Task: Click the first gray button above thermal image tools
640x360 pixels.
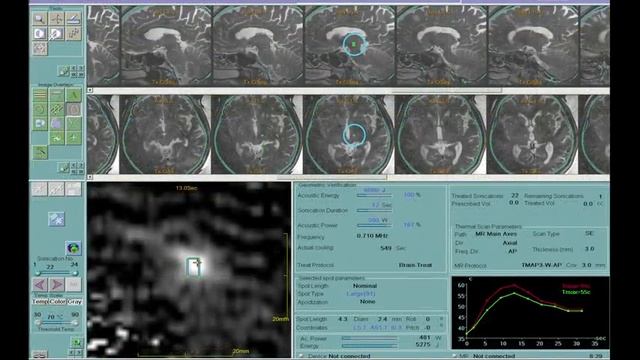Action: coord(40,189)
